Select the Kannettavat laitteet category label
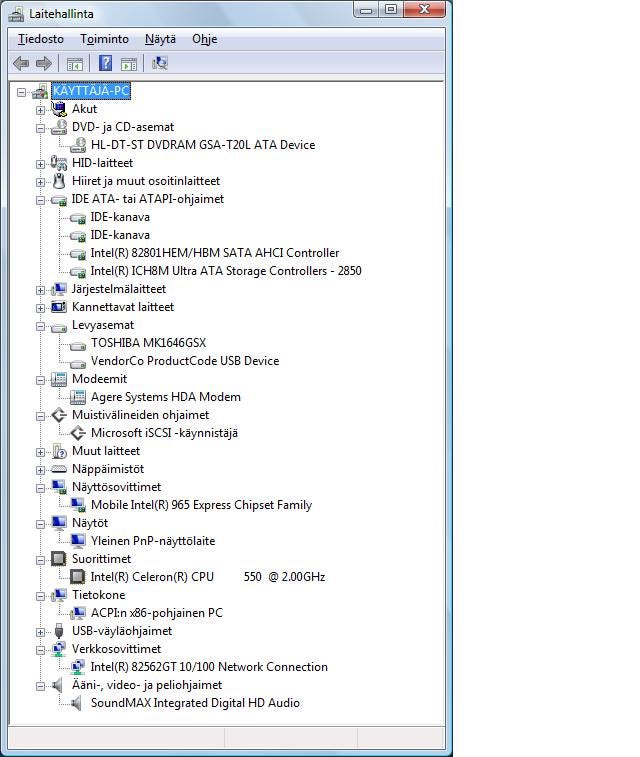 123,307
